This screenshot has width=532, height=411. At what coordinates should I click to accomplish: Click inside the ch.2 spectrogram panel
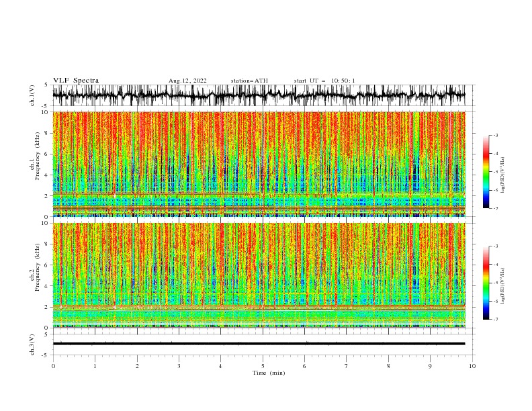pos(259,275)
